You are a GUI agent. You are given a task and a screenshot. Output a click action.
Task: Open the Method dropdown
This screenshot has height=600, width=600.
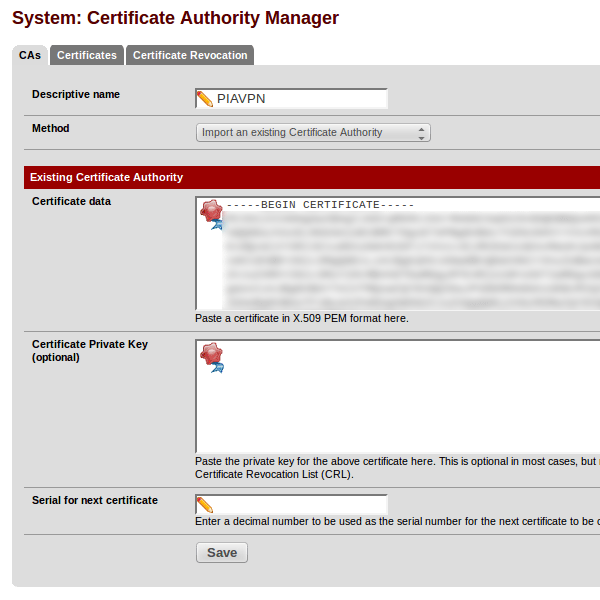(x=313, y=132)
